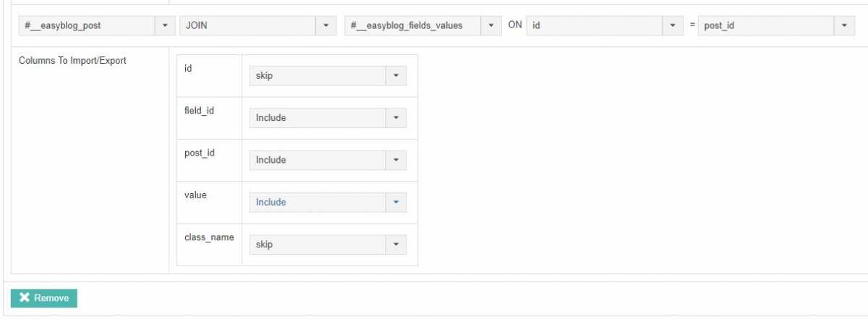Viewport: 868px width, 322px height.
Task: Open value column Include dropdown
Action: (318, 203)
